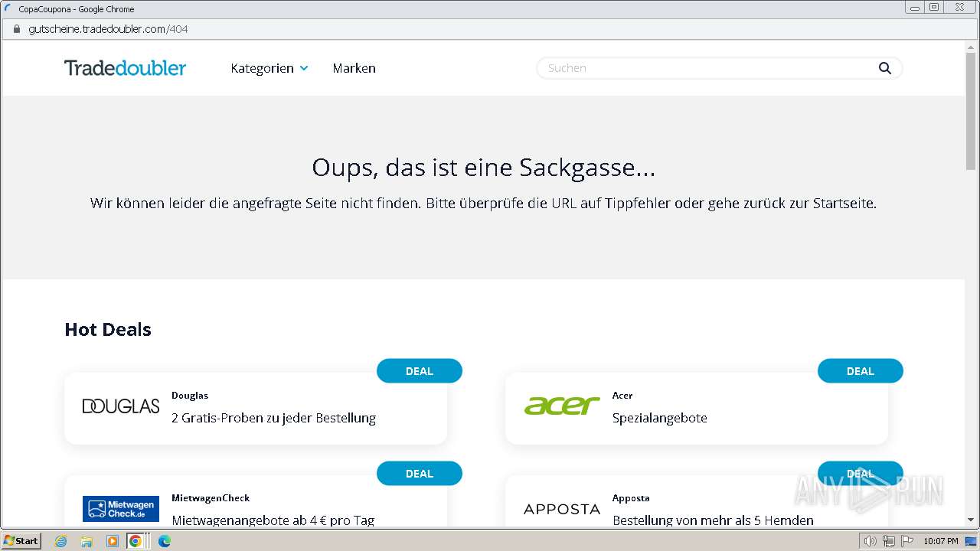Screen dimensions: 980x551
Task: Click the taskbar clock 10:07 PM
Action: 941,541
